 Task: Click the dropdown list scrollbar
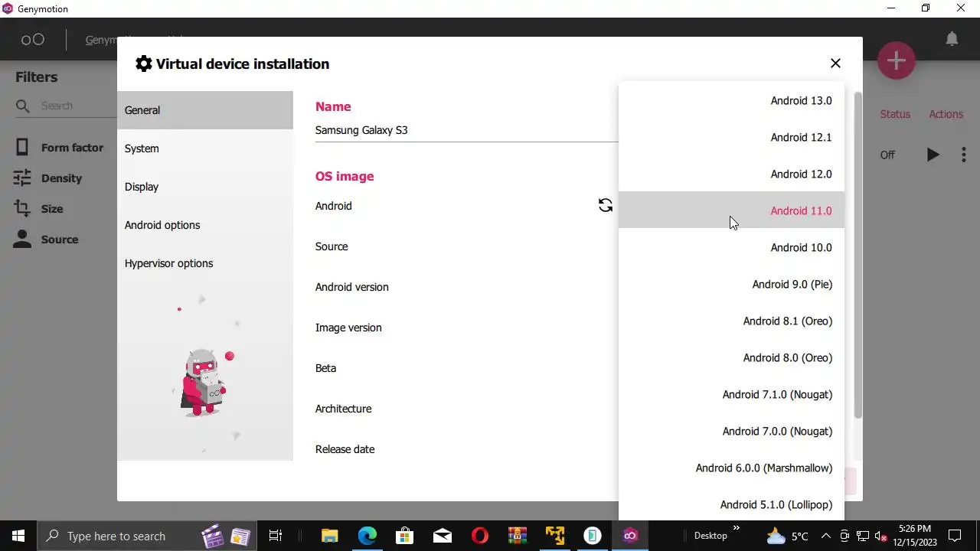click(858, 255)
